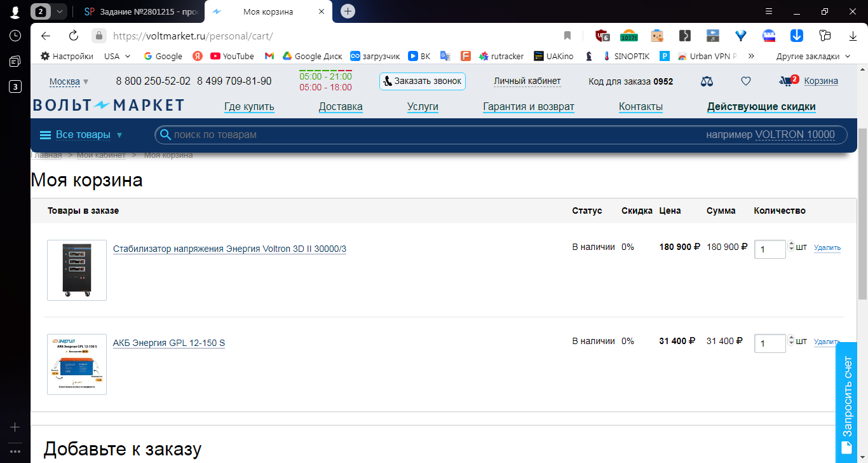Delete the Voltron stabilizer from cart
This screenshot has height=463, width=868.
(x=827, y=248)
